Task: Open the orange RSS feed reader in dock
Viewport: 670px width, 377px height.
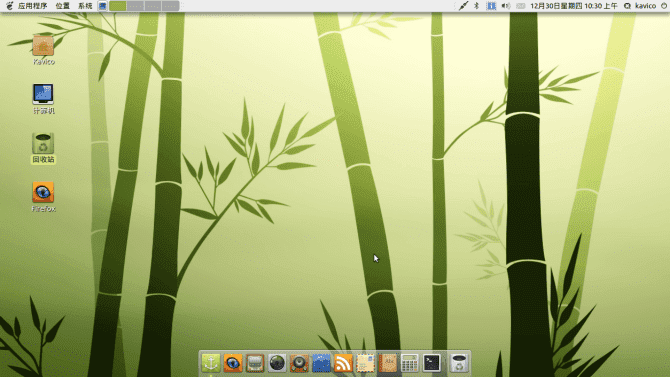Action: pos(344,363)
